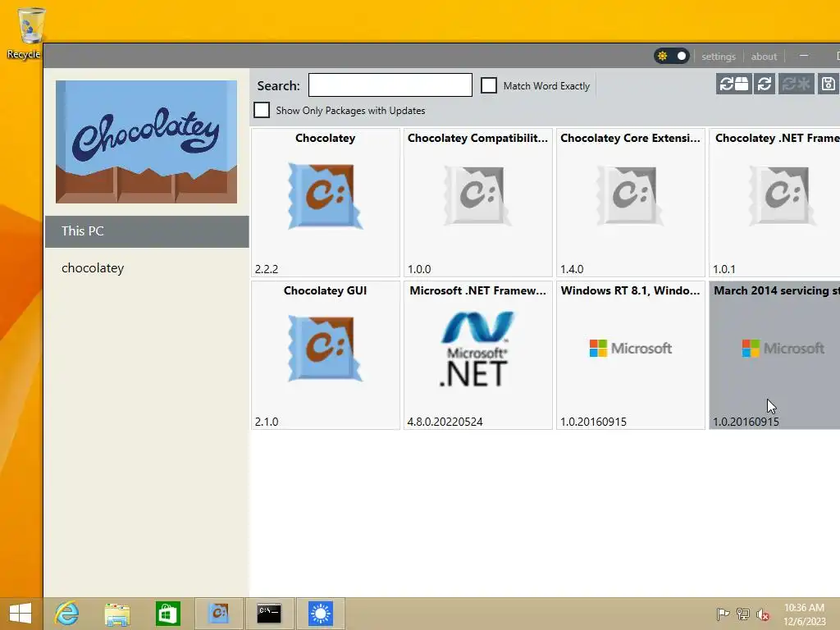
Task: Open File Explorer from taskbar
Action: coord(117,614)
